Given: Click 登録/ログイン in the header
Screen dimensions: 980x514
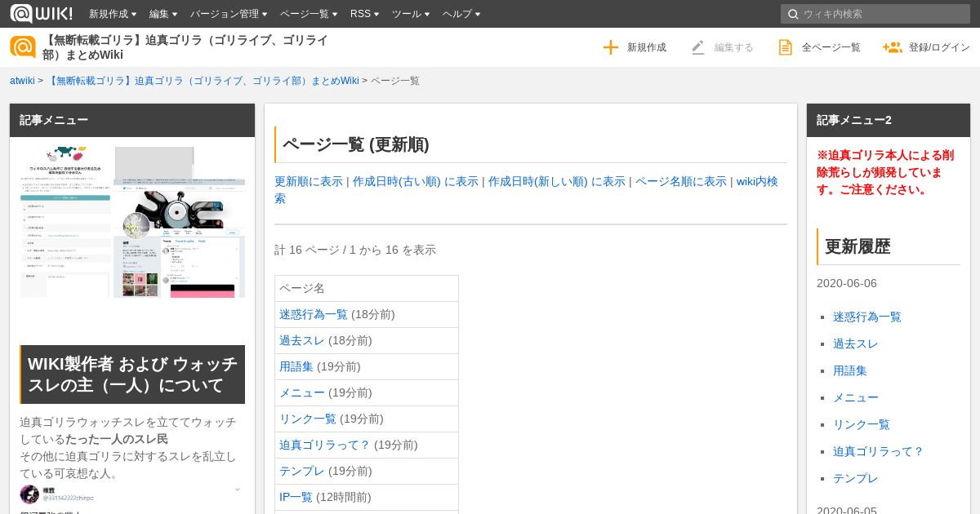Looking at the screenshot, I should coord(939,47).
